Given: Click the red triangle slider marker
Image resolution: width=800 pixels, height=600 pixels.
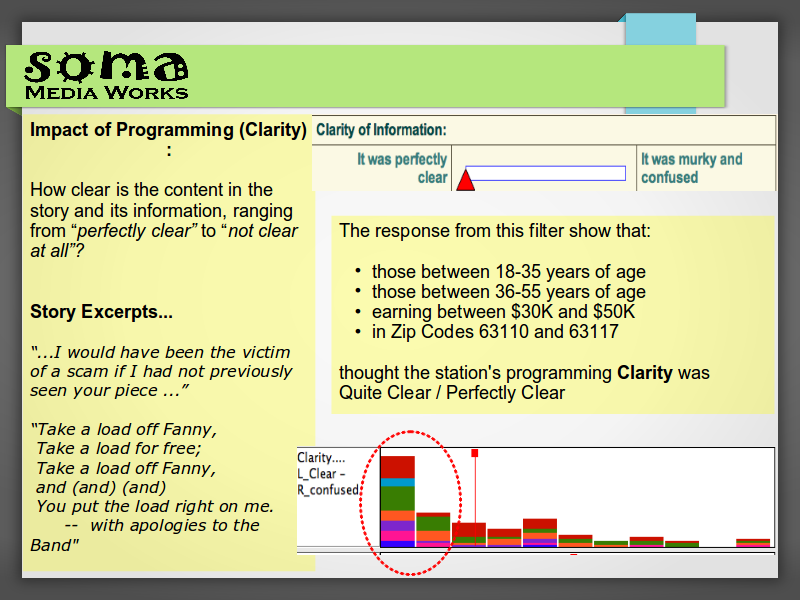Looking at the screenshot, I should click(464, 181).
